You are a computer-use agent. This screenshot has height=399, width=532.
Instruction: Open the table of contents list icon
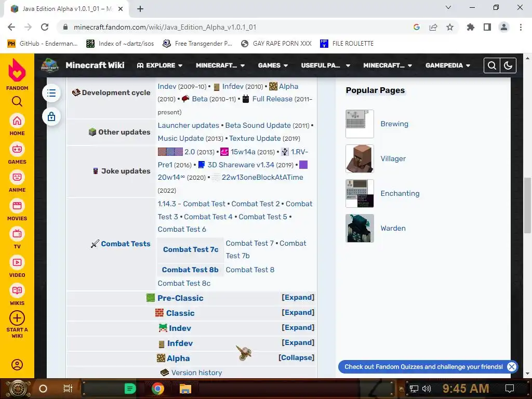[51, 93]
